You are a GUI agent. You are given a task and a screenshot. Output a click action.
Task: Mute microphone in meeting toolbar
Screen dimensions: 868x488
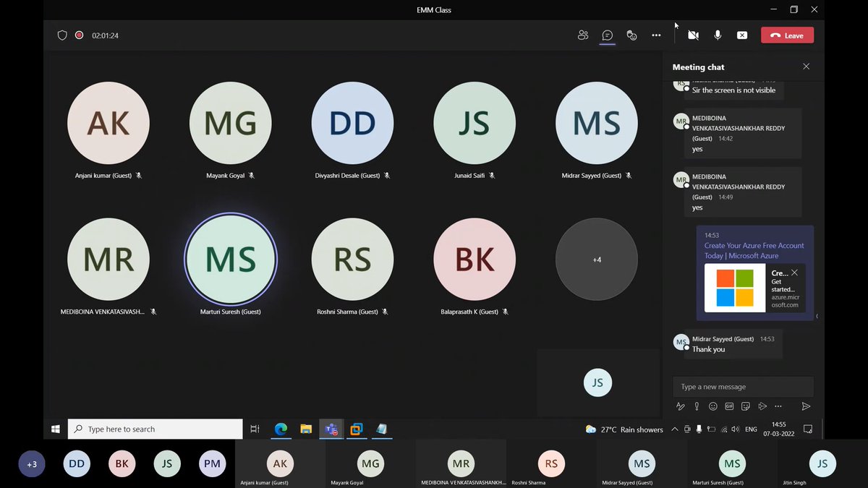[718, 35]
